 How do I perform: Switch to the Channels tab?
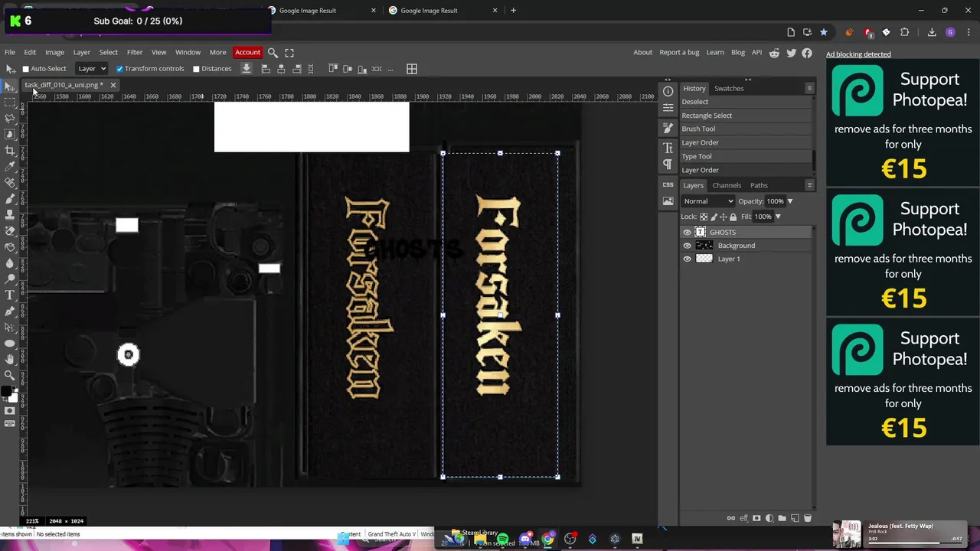pyautogui.click(x=727, y=185)
